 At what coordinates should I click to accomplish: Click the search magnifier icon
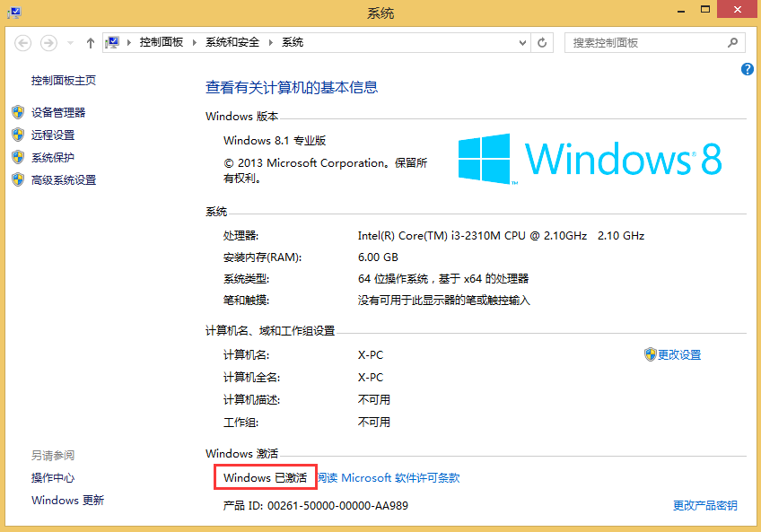click(733, 42)
